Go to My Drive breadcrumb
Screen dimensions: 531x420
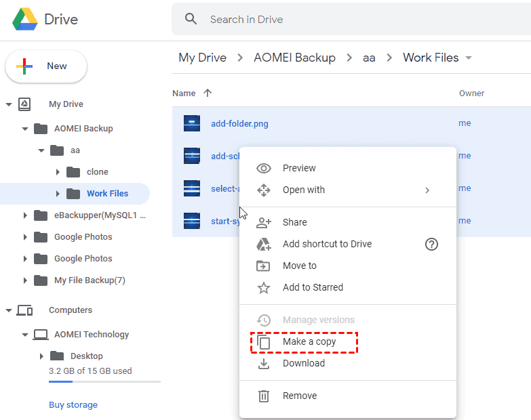pyautogui.click(x=203, y=58)
